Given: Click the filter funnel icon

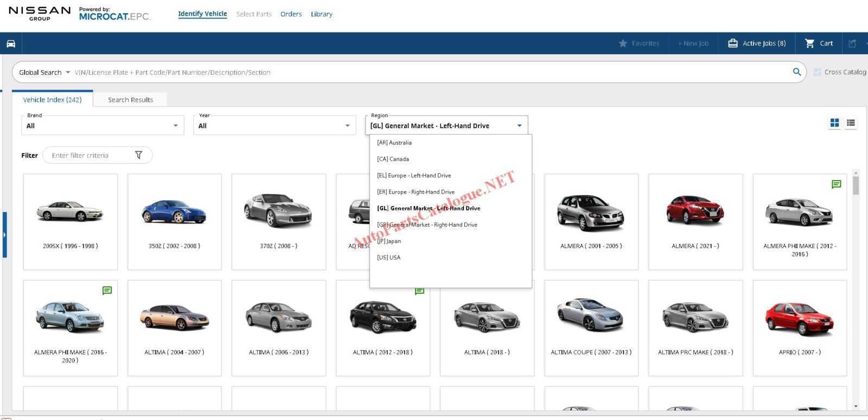Looking at the screenshot, I should [138, 155].
